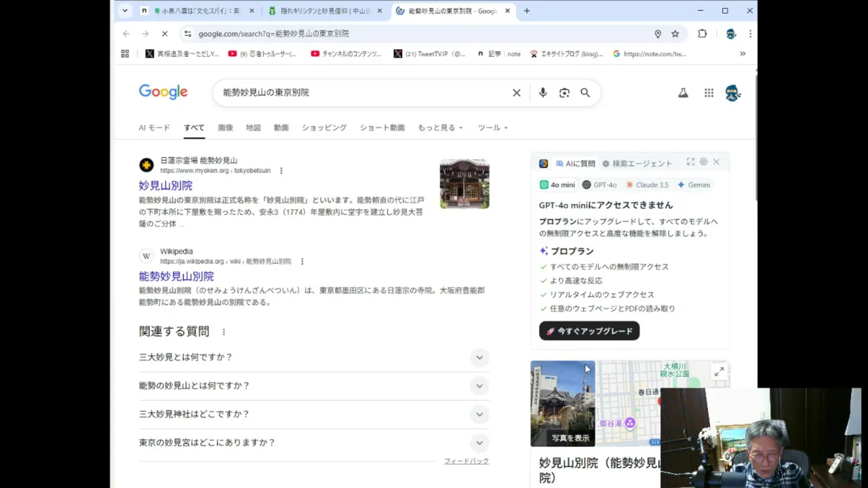Select the ショート動画 search tab

pyautogui.click(x=382, y=127)
